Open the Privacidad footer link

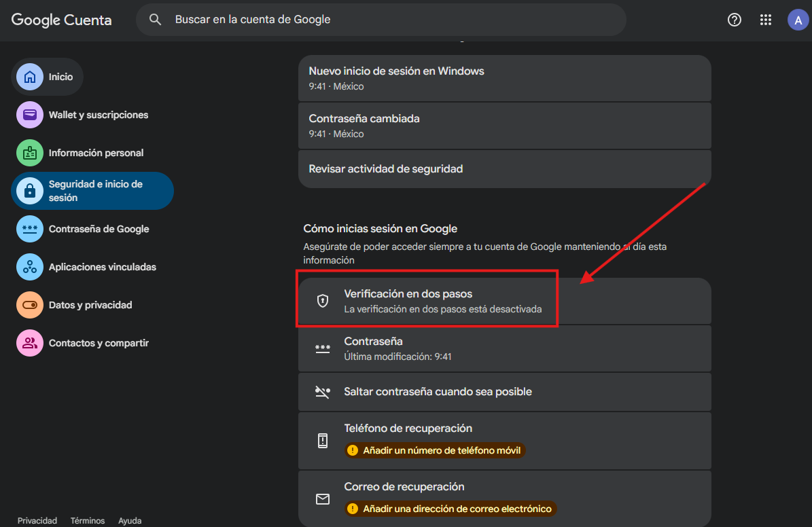37,521
